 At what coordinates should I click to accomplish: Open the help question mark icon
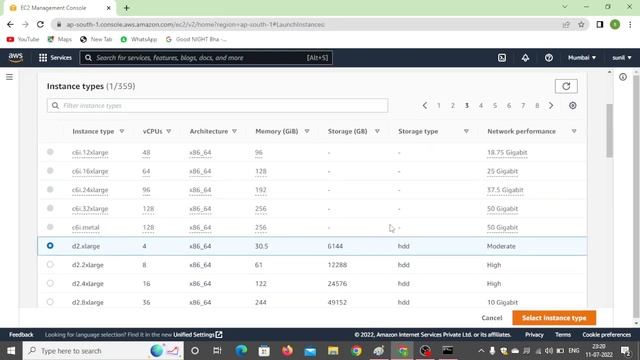point(549,58)
